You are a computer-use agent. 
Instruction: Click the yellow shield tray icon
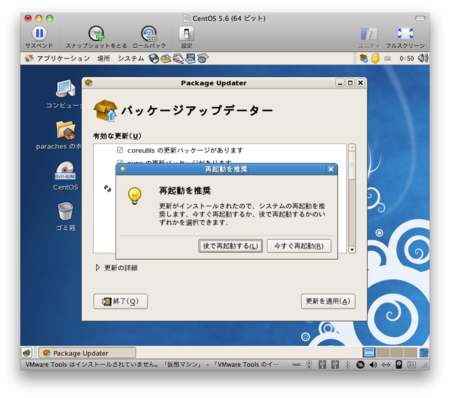coord(376,59)
